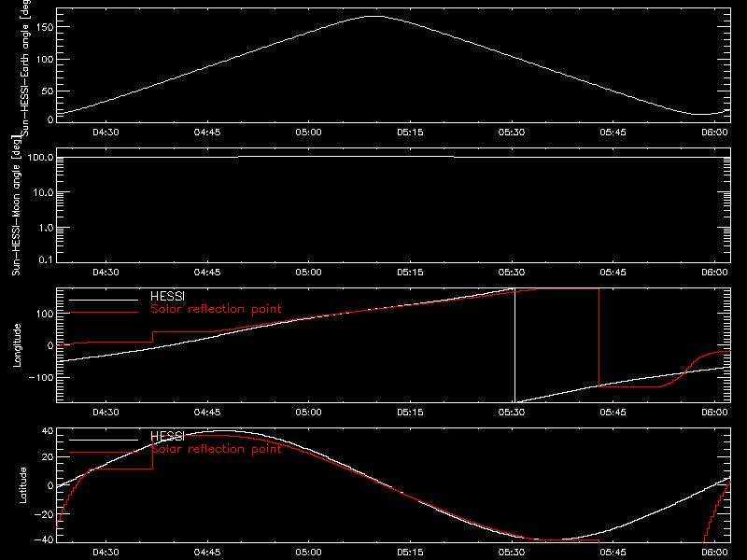Click Solar reflection point legend in Latitude plot
747x560 pixels.
click(x=216, y=449)
